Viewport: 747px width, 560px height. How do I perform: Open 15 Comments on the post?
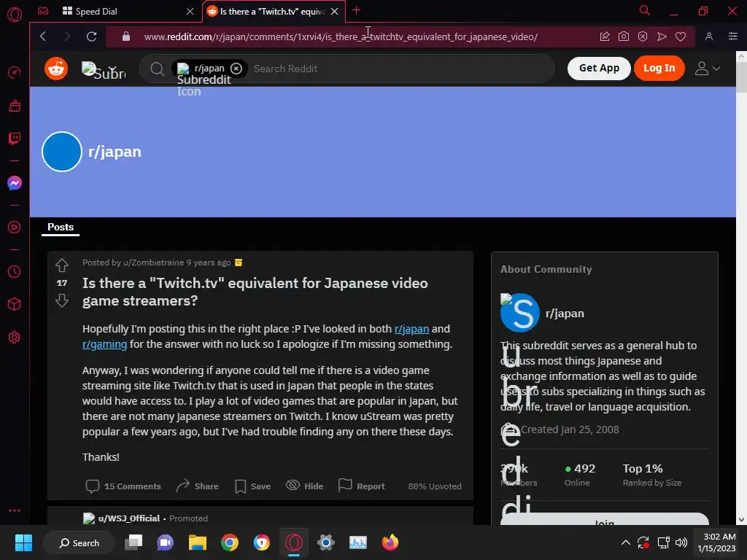pos(123,486)
